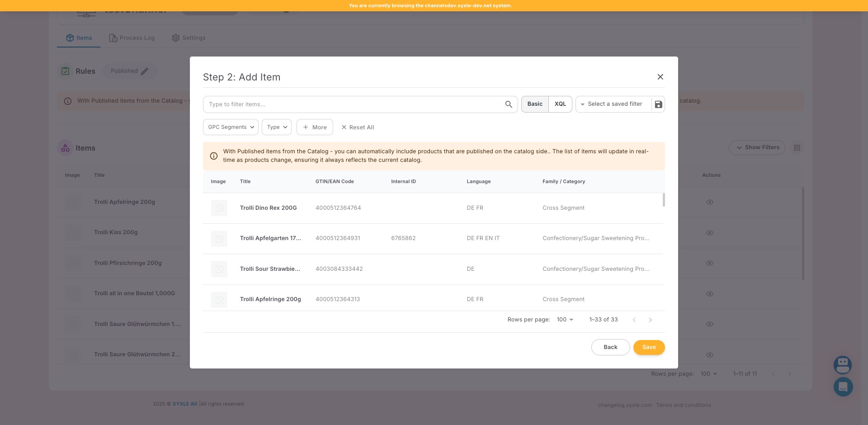868x425 pixels.
Task: Select the Basic filter mode
Action: pos(535,104)
